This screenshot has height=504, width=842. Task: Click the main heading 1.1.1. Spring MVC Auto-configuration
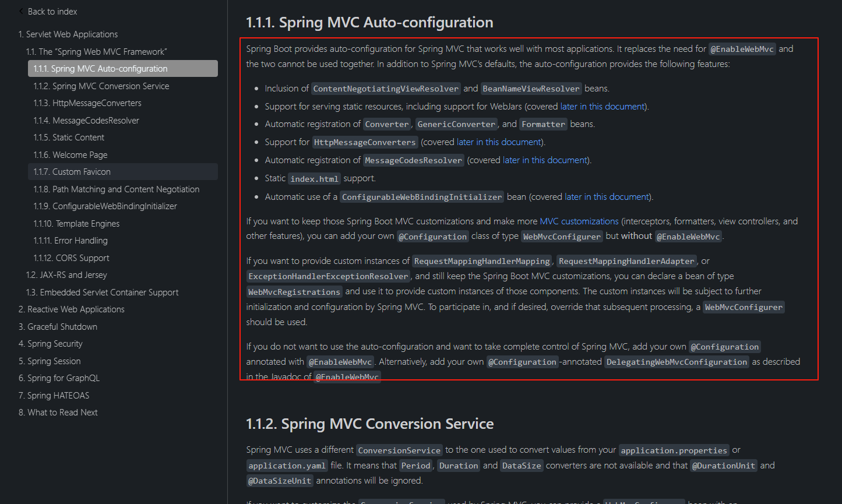click(x=369, y=23)
